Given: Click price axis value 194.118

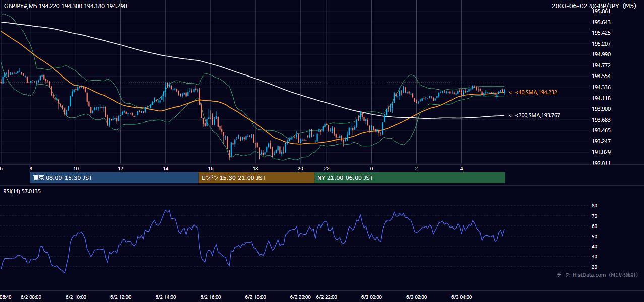Looking at the screenshot, I should 601,98.
